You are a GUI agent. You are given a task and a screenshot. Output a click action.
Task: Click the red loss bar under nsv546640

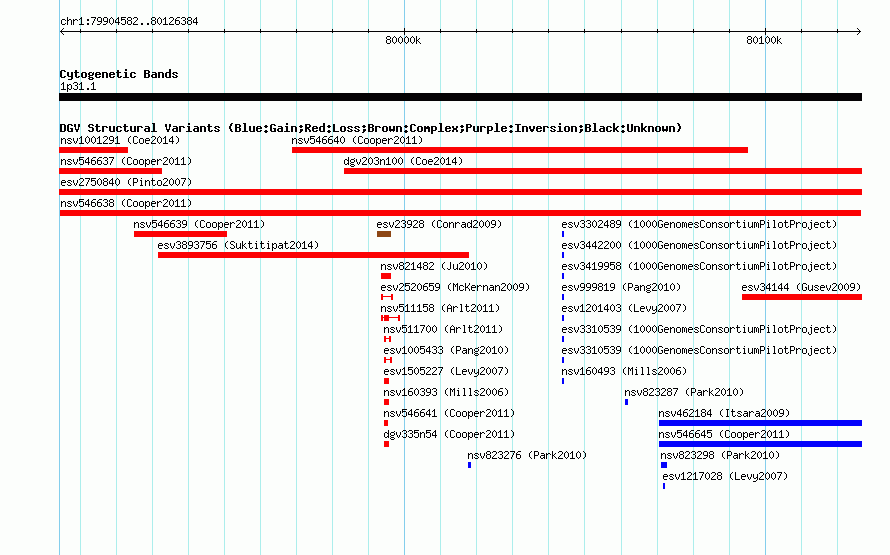coord(519,150)
